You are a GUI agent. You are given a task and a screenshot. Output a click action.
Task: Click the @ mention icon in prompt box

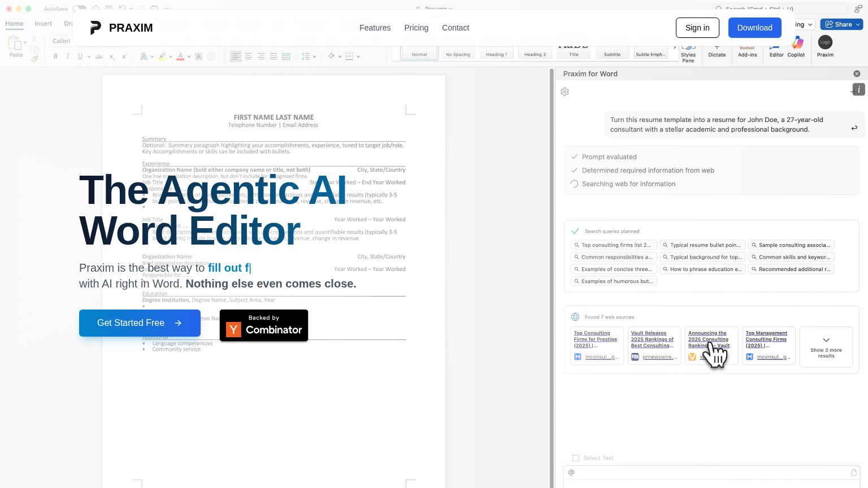point(571,472)
